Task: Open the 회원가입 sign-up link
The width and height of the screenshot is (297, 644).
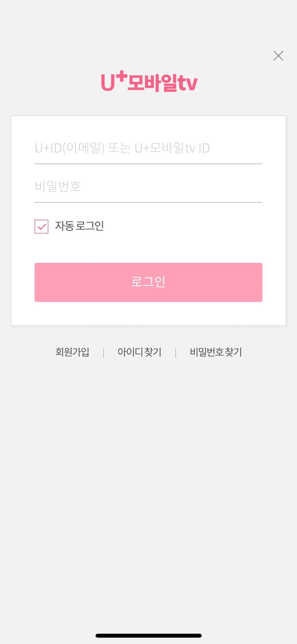Action: click(72, 352)
